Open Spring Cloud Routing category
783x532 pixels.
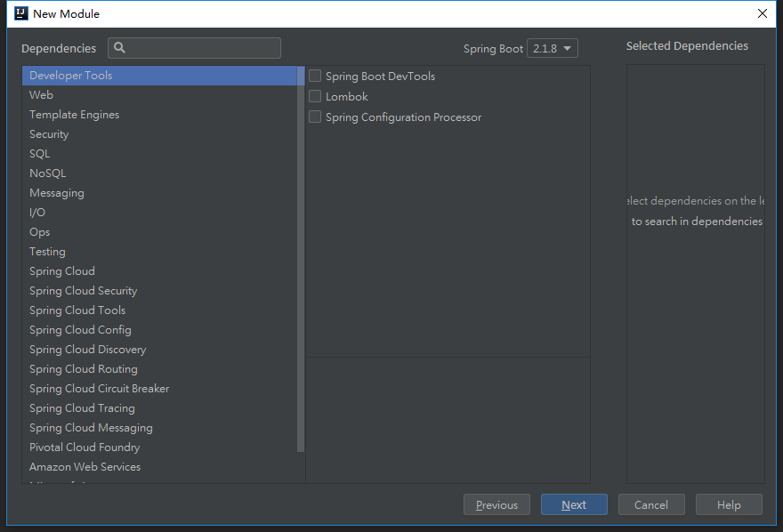pyautogui.click(x=160, y=369)
